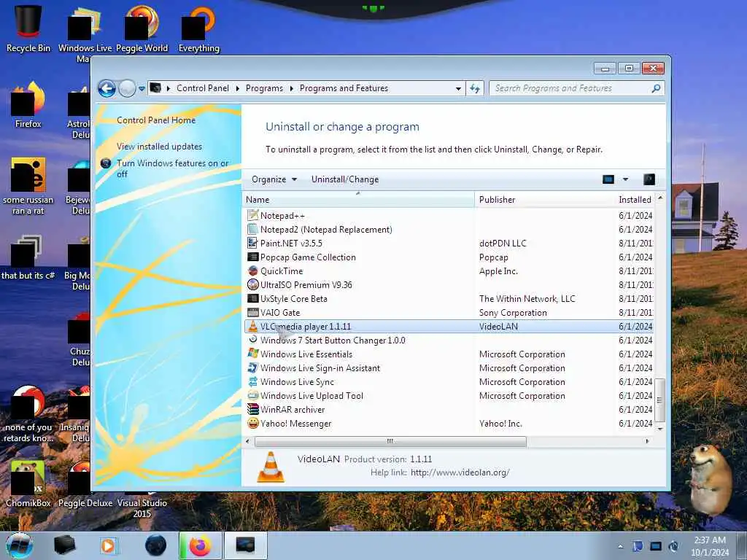Select Popcap Game Collection icon
This screenshot has height=560, width=747.
(x=253, y=257)
